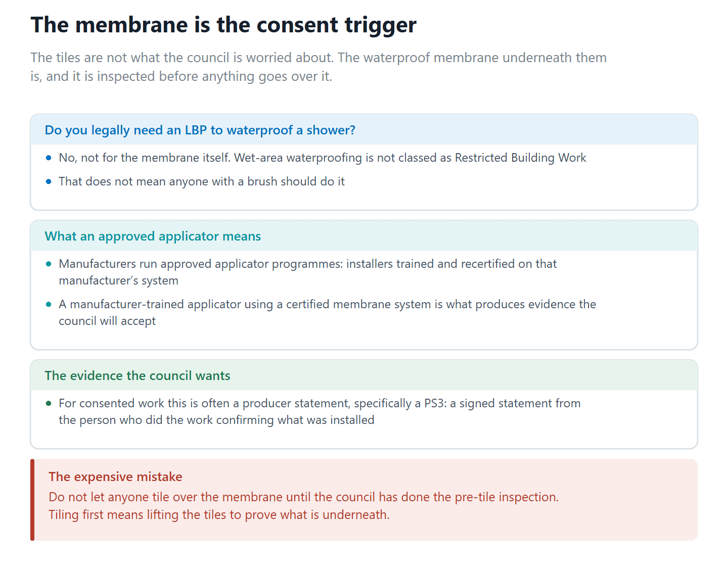Screen dimensions: 728x571
Task: Click the teal bullet beside 'Manufacturers run approved applicator'
Action: coord(49,264)
